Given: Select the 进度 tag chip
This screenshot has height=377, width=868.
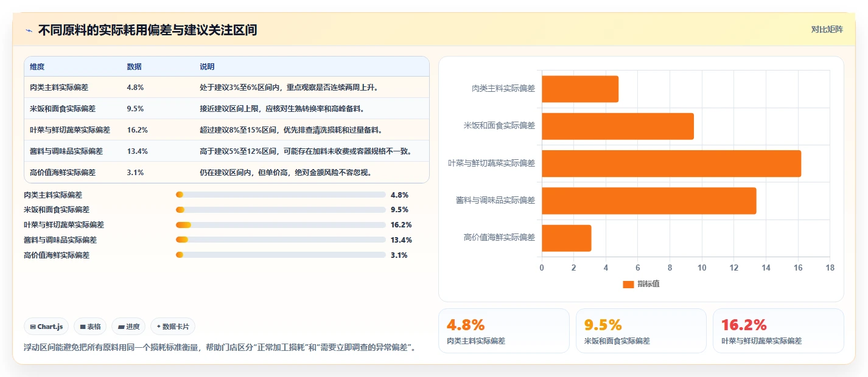Looking at the screenshot, I should tap(128, 327).
